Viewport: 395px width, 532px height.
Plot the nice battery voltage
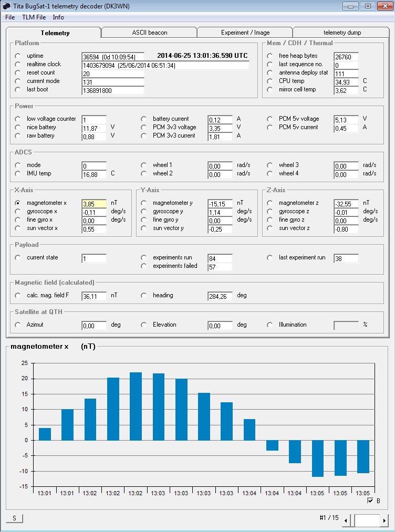(18, 128)
